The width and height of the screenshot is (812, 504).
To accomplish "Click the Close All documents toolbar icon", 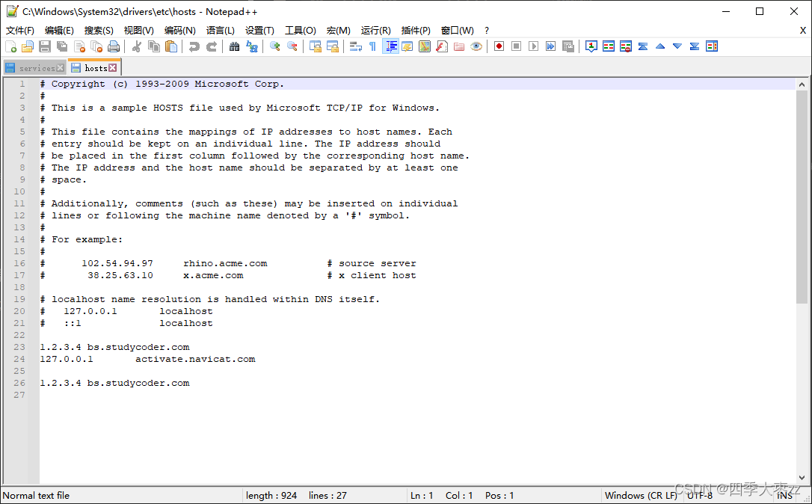I will 96,46.
